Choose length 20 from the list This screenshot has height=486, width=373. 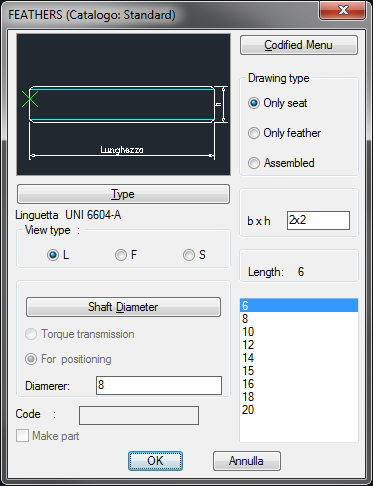tap(299, 410)
